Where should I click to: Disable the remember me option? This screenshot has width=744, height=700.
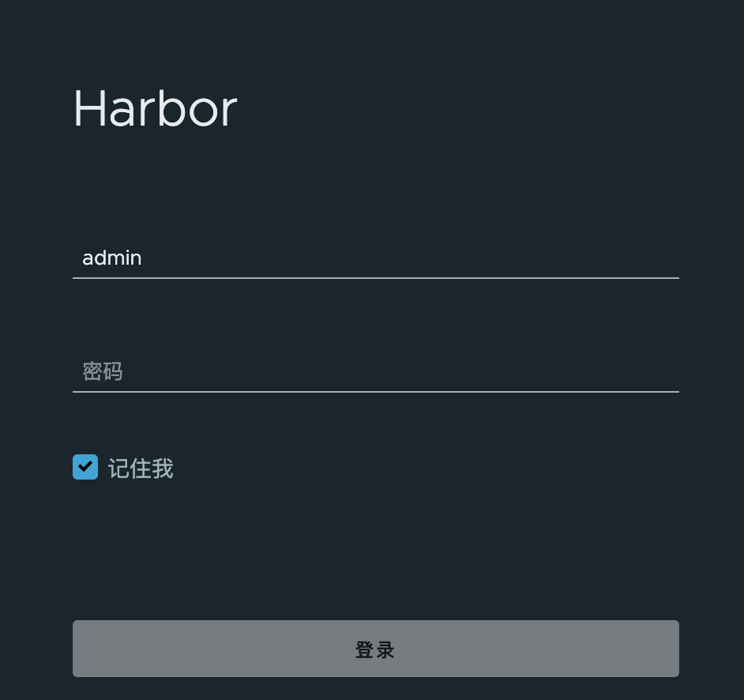coord(85,467)
